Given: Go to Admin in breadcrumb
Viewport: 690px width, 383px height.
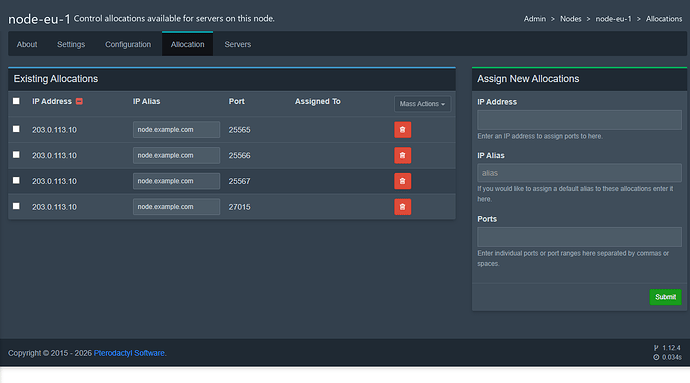Looking at the screenshot, I should click(x=535, y=19).
